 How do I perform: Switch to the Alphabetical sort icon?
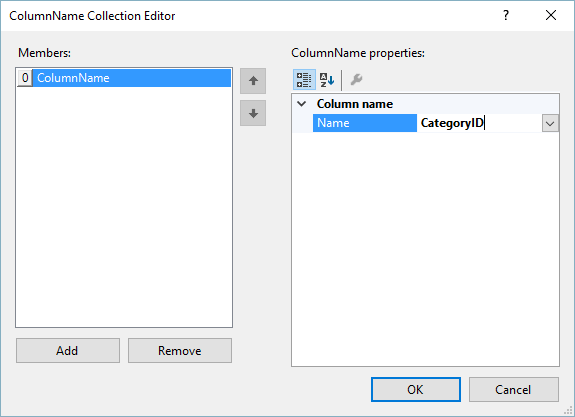327,80
